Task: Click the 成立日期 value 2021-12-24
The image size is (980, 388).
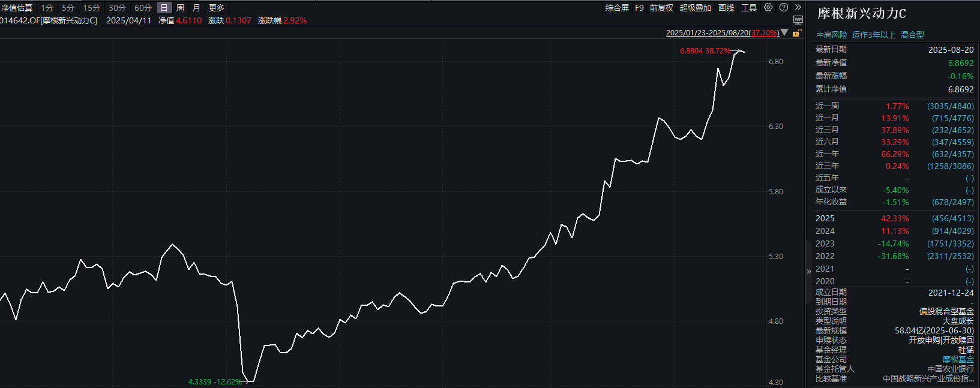Action: tap(951, 293)
